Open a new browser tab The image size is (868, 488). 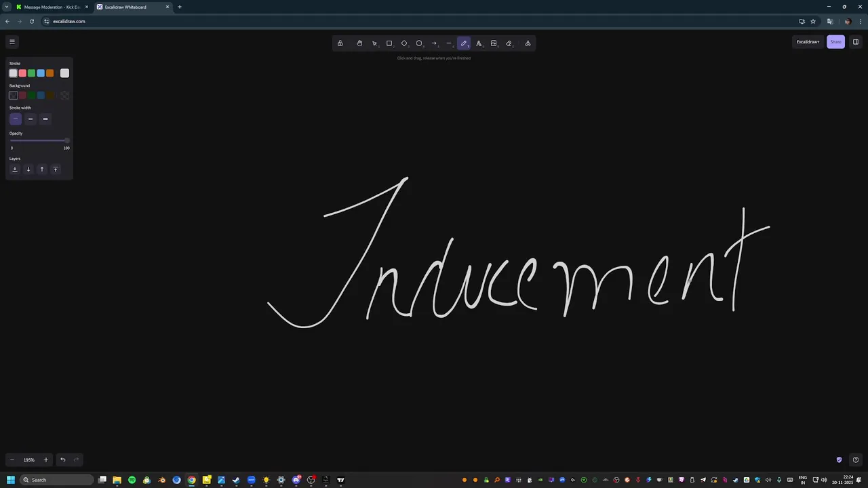pyautogui.click(x=180, y=7)
